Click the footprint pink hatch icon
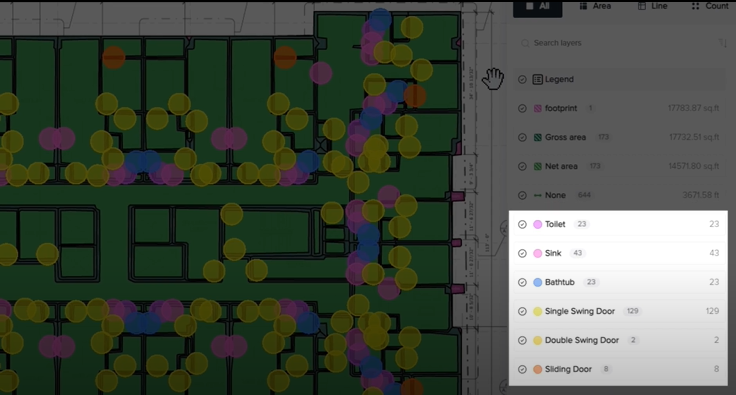This screenshot has height=395, width=736. pyautogui.click(x=537, y=108)
